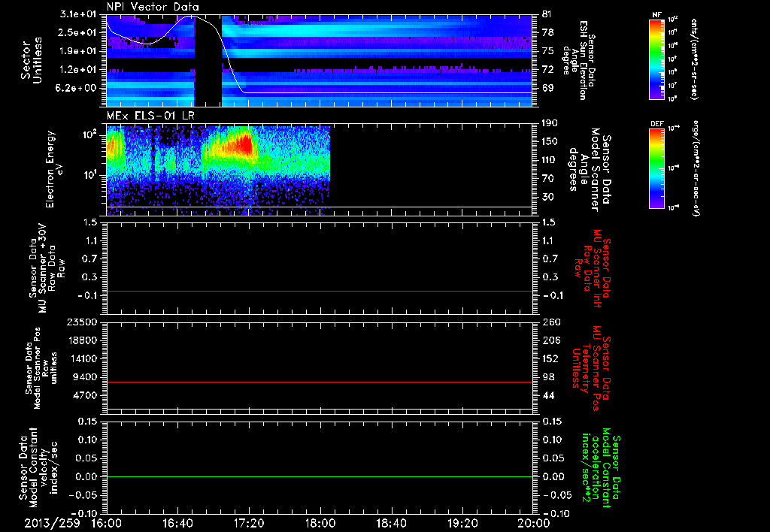The height and width of the screenshot is (532, 770).
Task: Click the 3.1e+01 sector tick value
Action: [x=77, y=14]
